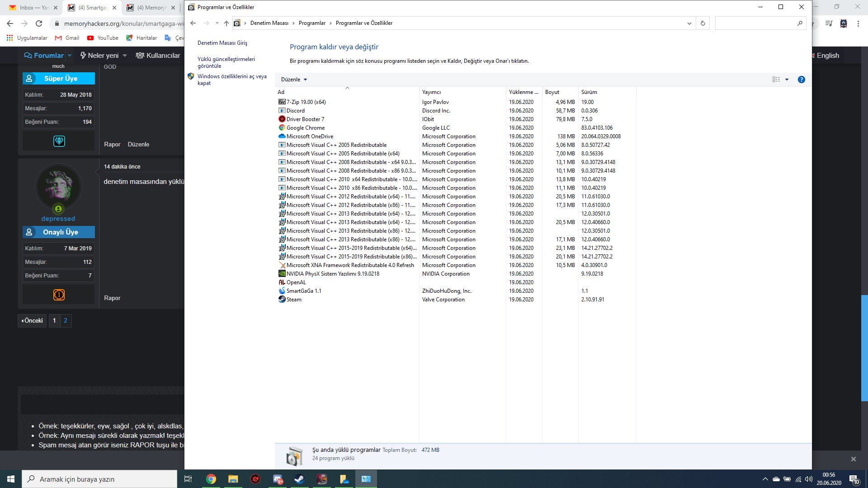
Task: Open Chrome's three-dot menu
Action: pos(858,23)
